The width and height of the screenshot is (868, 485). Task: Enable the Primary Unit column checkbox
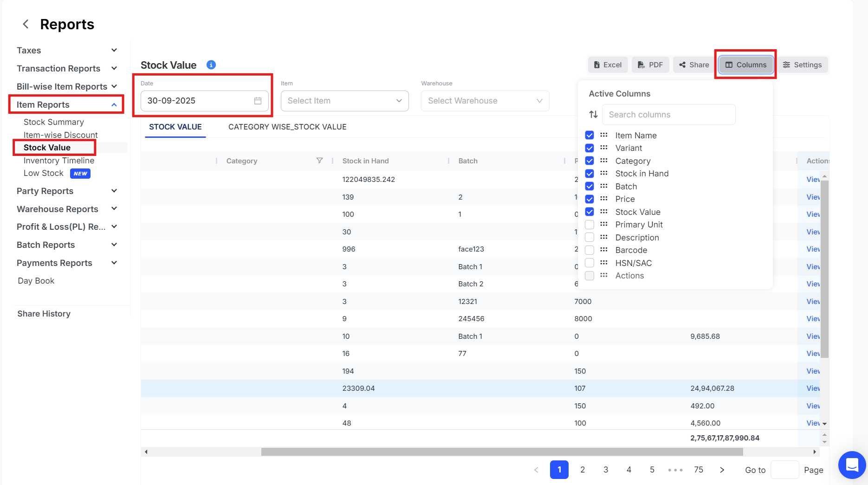click(589, 225)
